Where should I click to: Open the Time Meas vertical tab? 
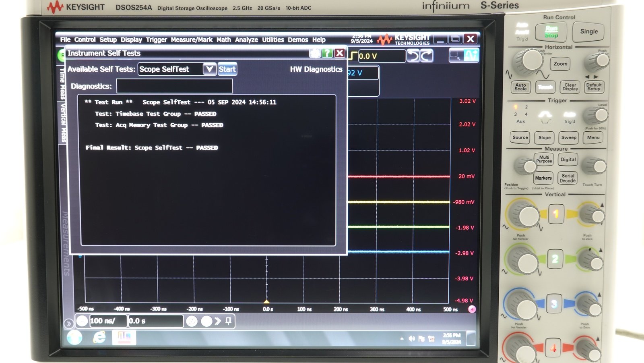click(x=62, y=84)
